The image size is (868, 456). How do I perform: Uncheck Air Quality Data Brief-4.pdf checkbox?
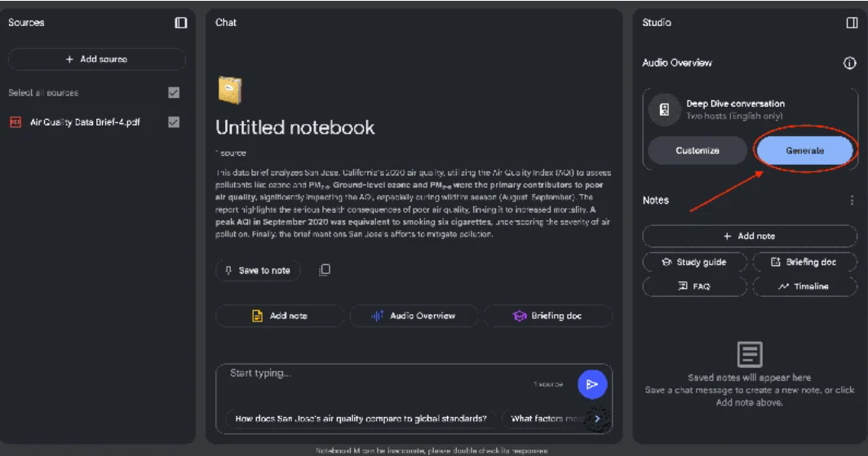click(174, 122)
